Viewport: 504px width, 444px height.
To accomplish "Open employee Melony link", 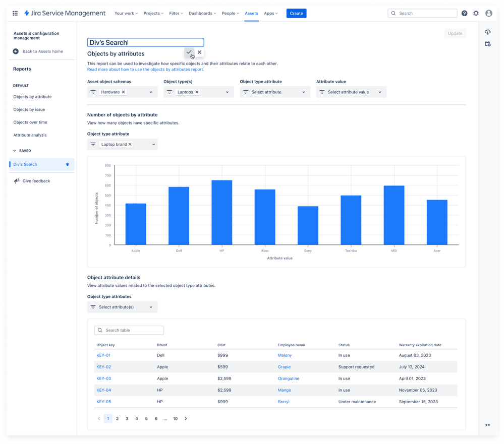I will (285, 355).
